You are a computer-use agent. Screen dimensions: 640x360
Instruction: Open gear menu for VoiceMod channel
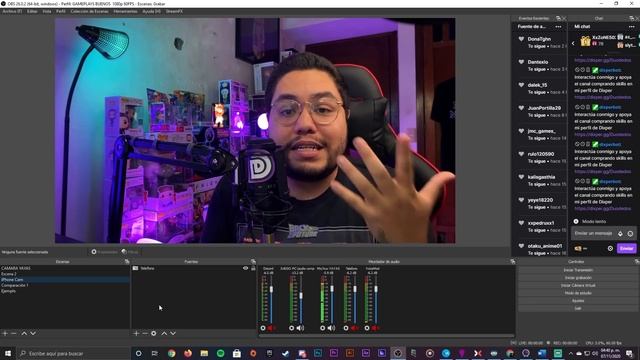coord(367,328)
